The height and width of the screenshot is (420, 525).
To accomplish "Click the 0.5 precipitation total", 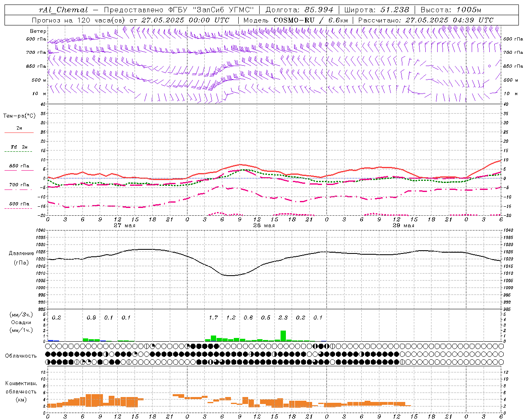I will click(266, 318).
